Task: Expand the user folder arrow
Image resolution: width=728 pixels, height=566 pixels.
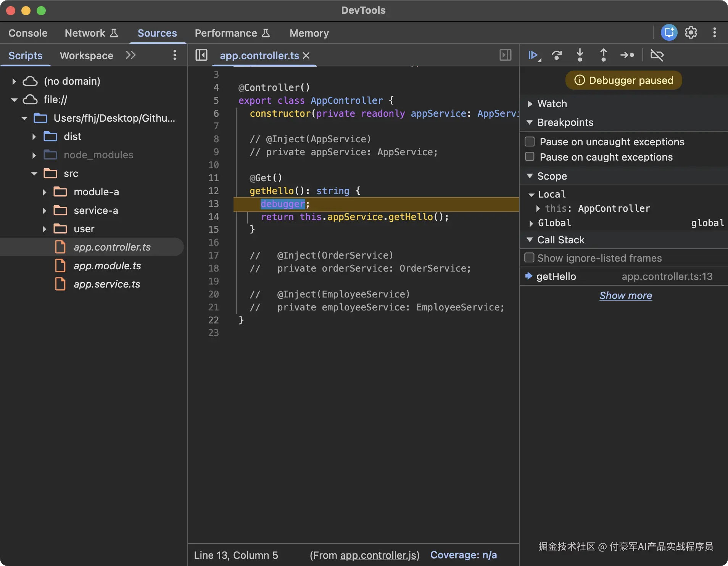Action: pos(44,229)
